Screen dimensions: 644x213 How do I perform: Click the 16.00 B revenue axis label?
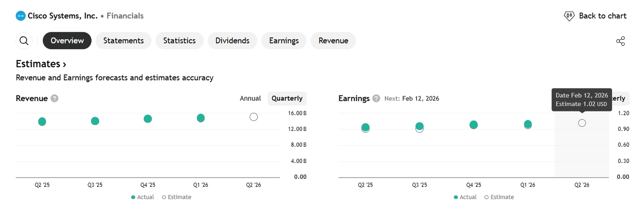(296, 113)
